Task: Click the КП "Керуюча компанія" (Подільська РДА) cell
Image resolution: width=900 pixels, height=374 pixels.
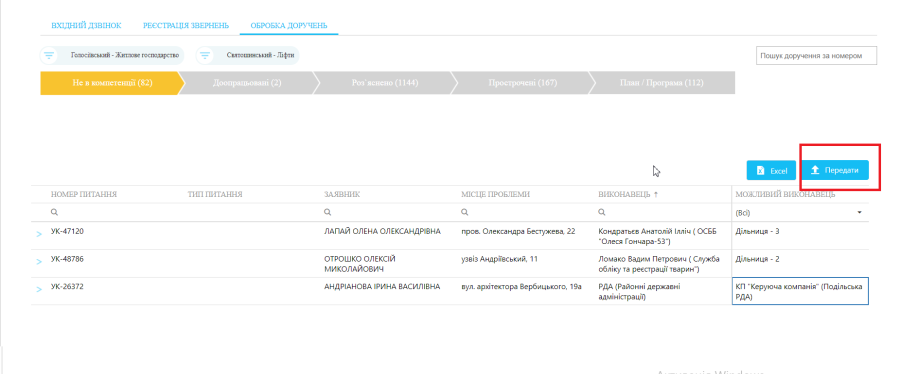Action: (800, 291)
